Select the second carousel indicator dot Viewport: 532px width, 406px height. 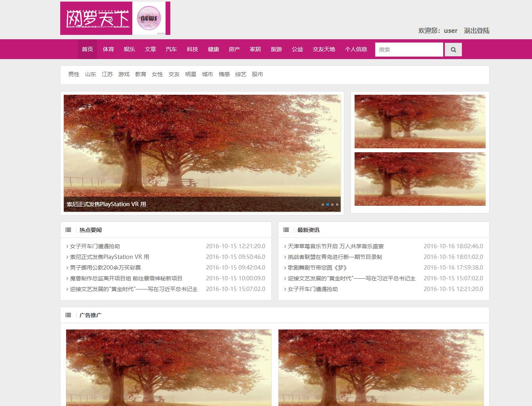point(328,205)
